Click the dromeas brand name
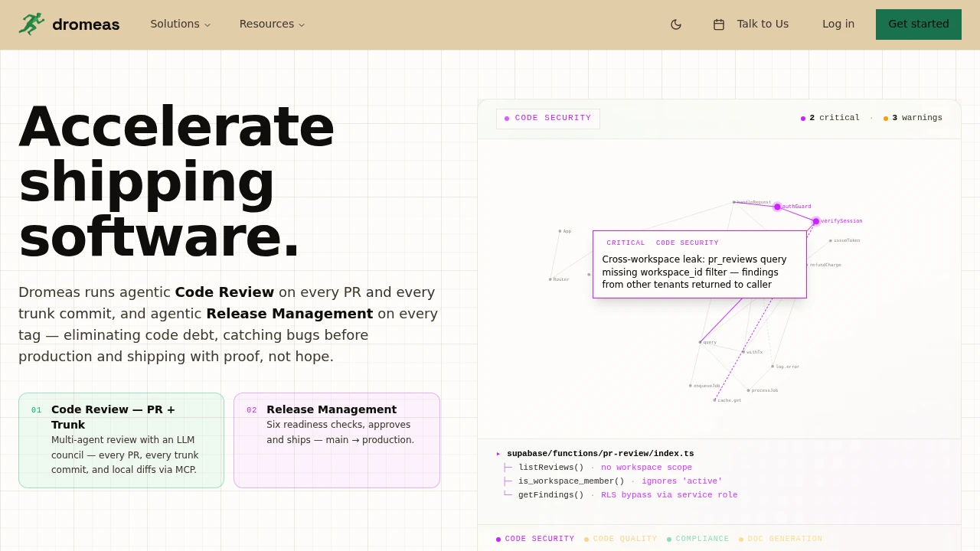 86,24
